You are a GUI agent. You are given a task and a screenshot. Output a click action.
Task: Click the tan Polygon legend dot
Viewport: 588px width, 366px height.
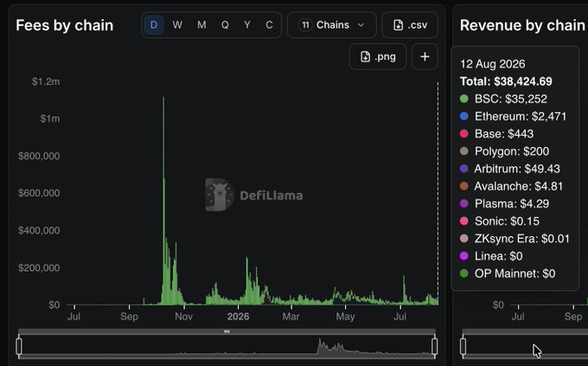pos(463,151)
